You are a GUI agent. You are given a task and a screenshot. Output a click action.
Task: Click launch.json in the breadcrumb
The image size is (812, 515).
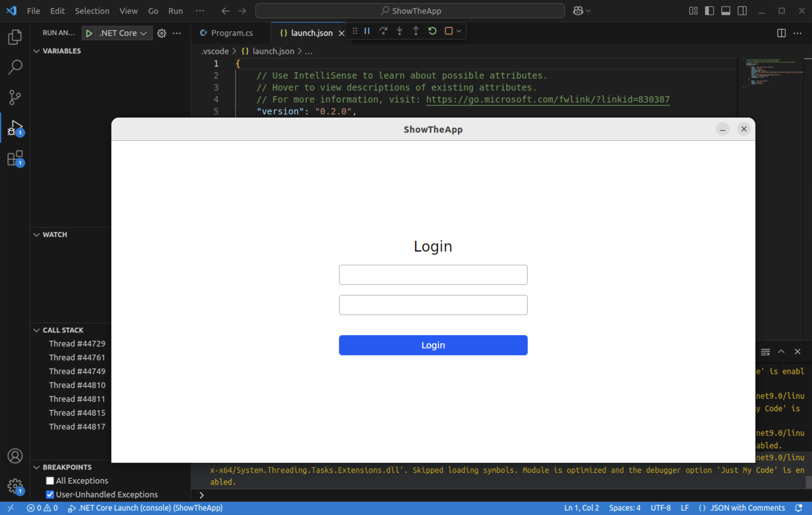[x=273, y=51]
